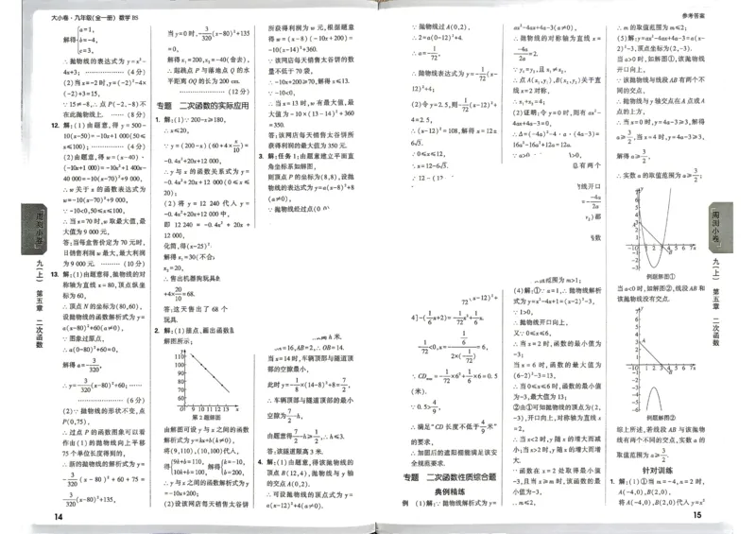Select the heading '专题 二次函数的实际应用'
Viewport: 756px width, 534px height.
(x=202, y=106)
